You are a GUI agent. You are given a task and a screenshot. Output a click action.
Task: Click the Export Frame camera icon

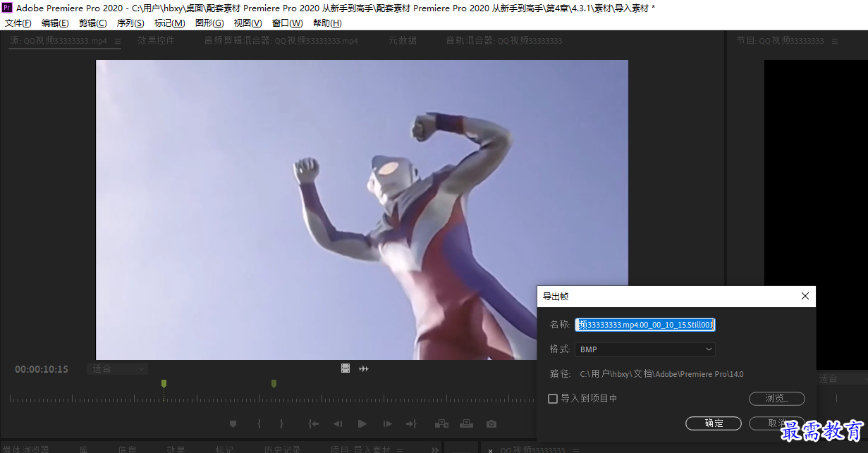tap(491, 424)
